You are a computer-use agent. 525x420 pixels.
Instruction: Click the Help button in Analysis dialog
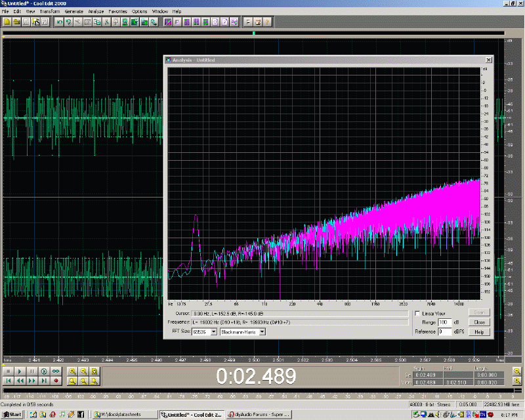[x=479, y=332]
